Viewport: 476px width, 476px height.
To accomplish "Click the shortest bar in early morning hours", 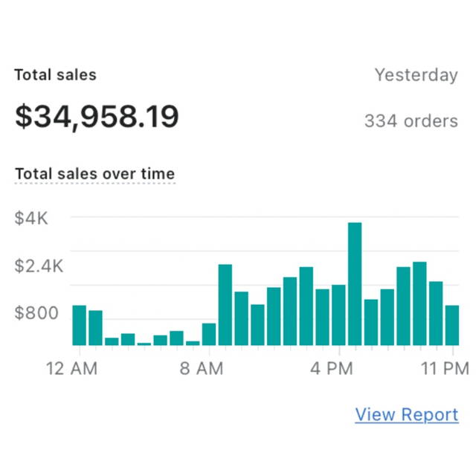I will coord(144,344).
